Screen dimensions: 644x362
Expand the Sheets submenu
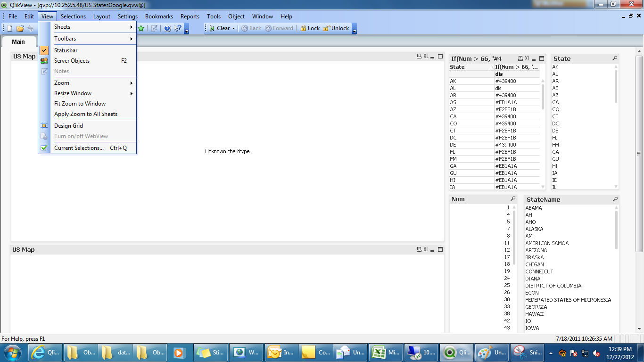(x=87, y=27)
